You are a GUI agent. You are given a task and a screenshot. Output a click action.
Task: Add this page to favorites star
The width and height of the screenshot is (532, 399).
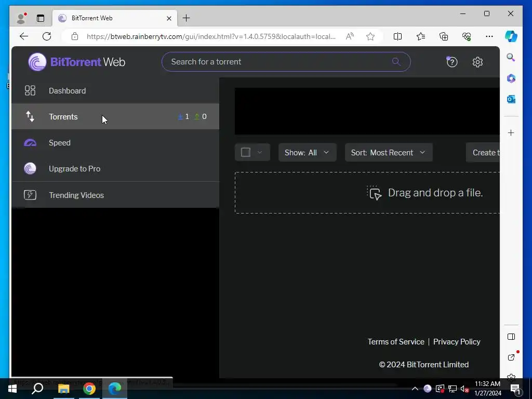point(370,36)
